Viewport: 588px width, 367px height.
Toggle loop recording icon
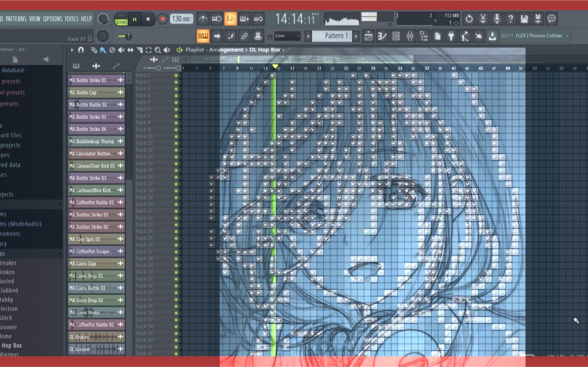pos(258,19)
